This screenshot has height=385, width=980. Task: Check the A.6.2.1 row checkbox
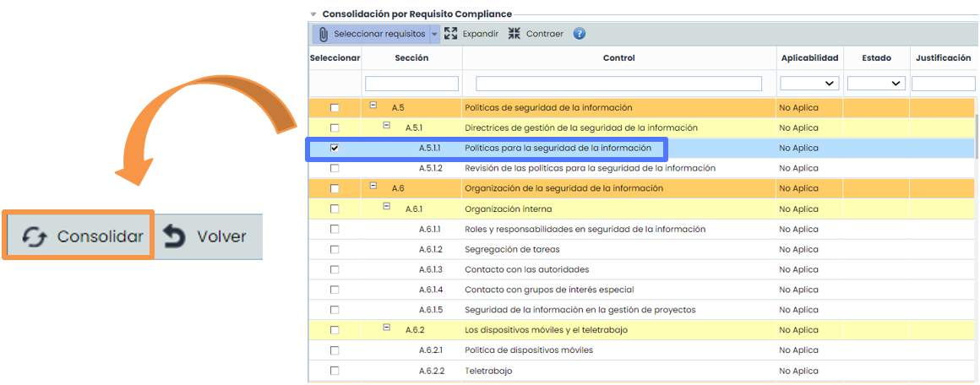click(x=335, y=350)
